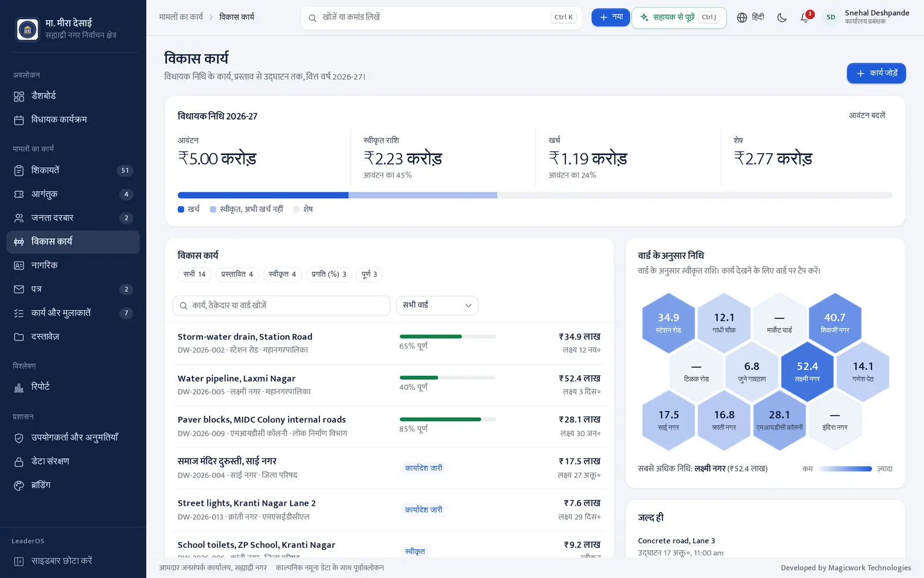Viewport: 924px width, 578px height.
Task: Select the प्रस्तावित 4 filter tab
Action: click(237, 275)
